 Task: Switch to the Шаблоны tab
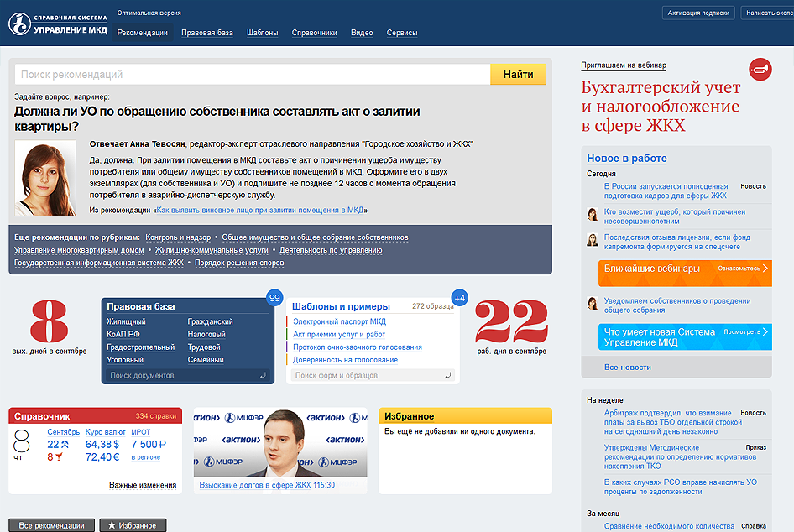(x=263, y=33)
